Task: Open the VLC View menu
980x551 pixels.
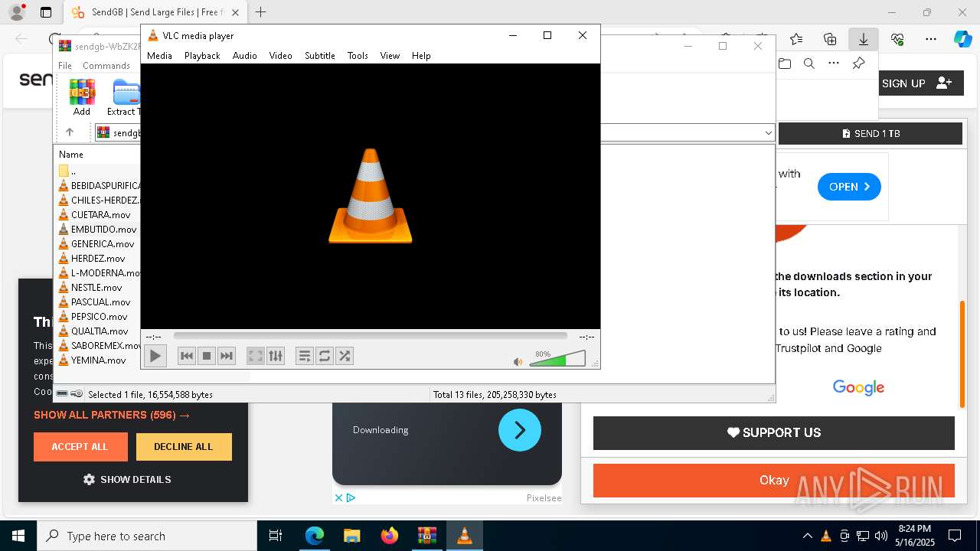Action: [390, 56]
